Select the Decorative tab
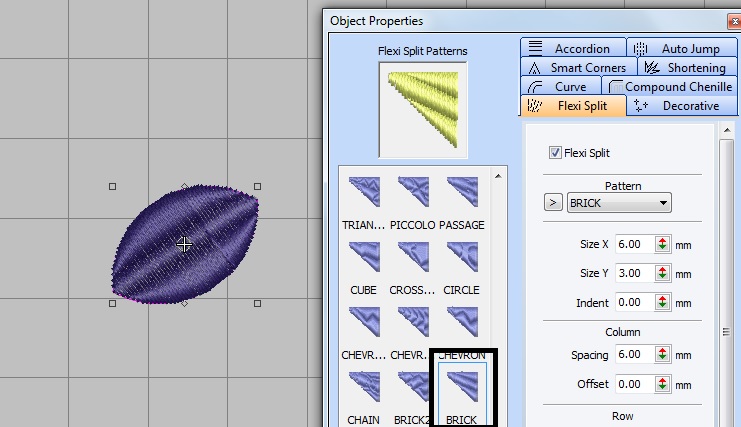 (x=681, y=106)
